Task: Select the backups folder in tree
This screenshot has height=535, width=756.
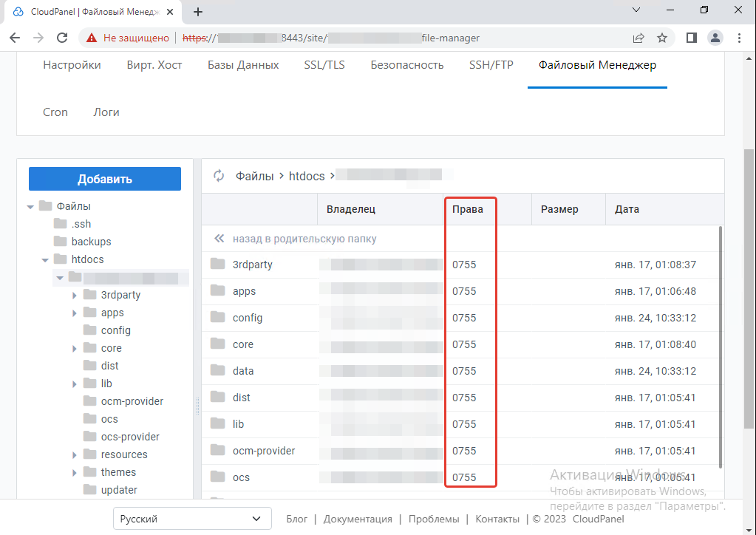Action: [x=91, y=242]
